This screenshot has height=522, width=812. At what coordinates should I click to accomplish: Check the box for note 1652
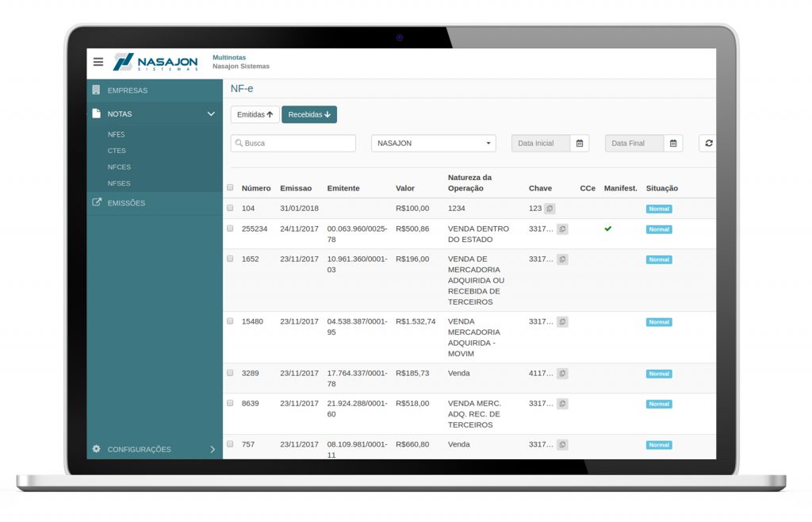(230, 259)
